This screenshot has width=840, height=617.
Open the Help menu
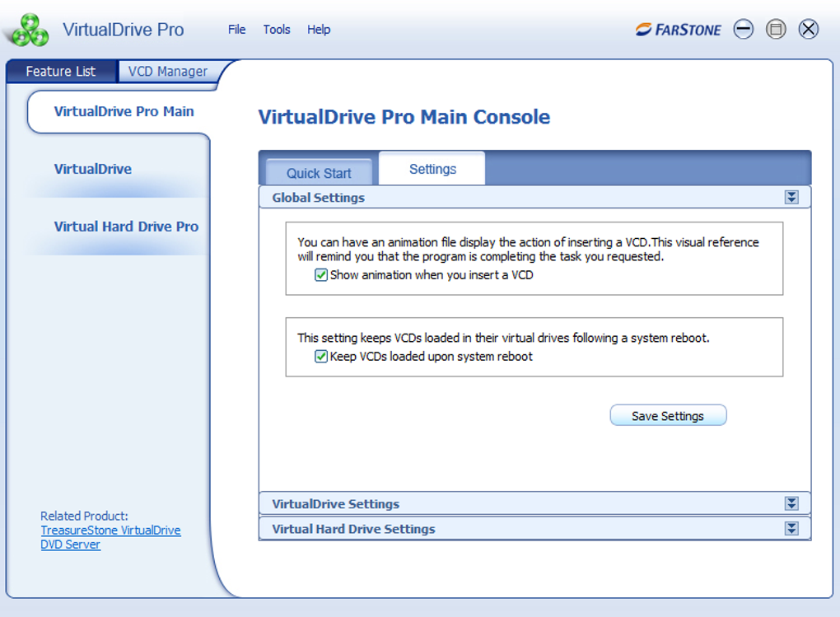319,30
